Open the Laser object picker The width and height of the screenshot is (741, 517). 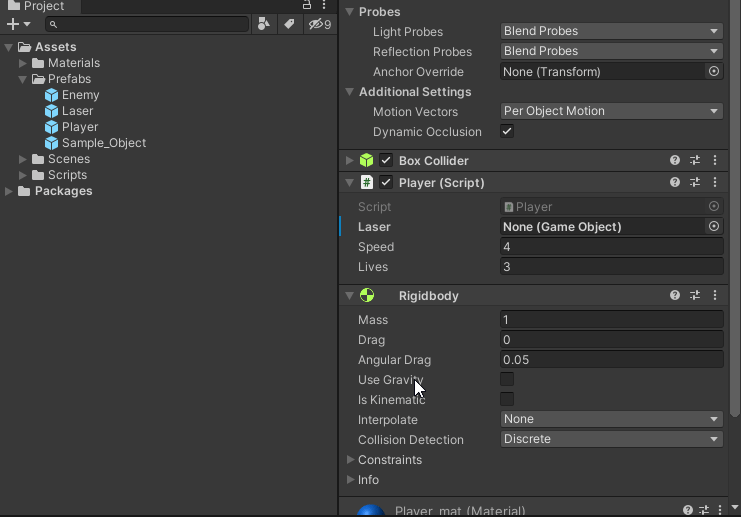point(714,226)
